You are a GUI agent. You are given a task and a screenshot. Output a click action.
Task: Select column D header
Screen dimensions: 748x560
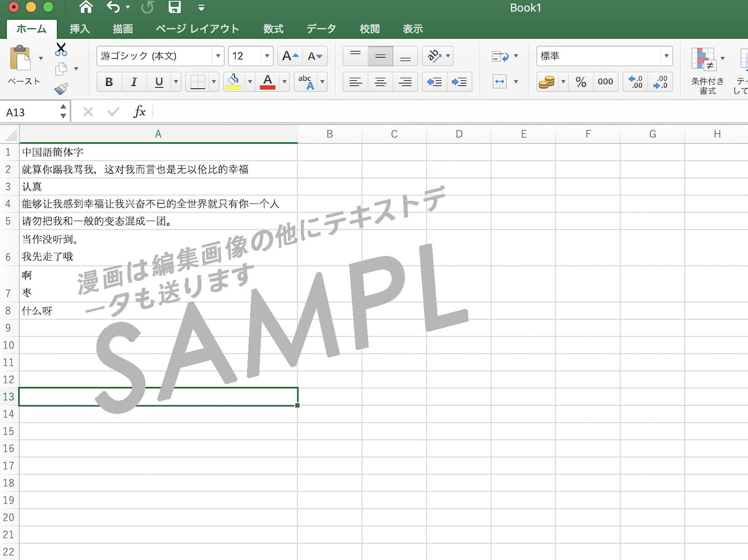point(459,134)
